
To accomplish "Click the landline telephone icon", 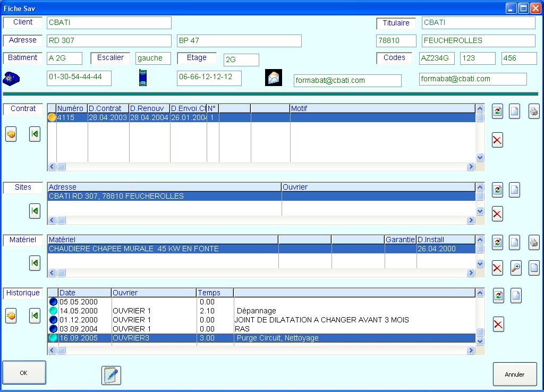I will [x=11, y=79].
